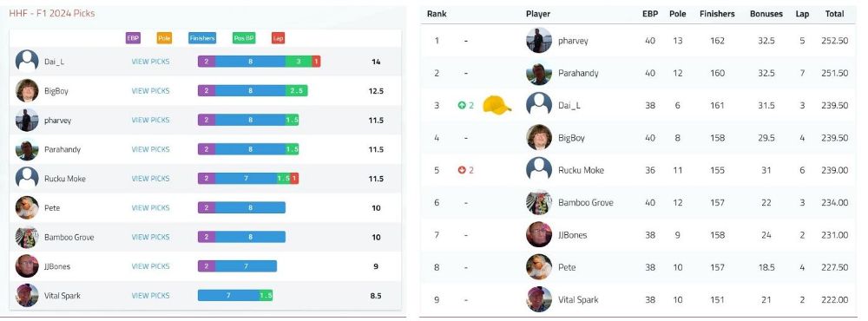Click Dai_L's avatar in picks list

click(x=27, y=61)
